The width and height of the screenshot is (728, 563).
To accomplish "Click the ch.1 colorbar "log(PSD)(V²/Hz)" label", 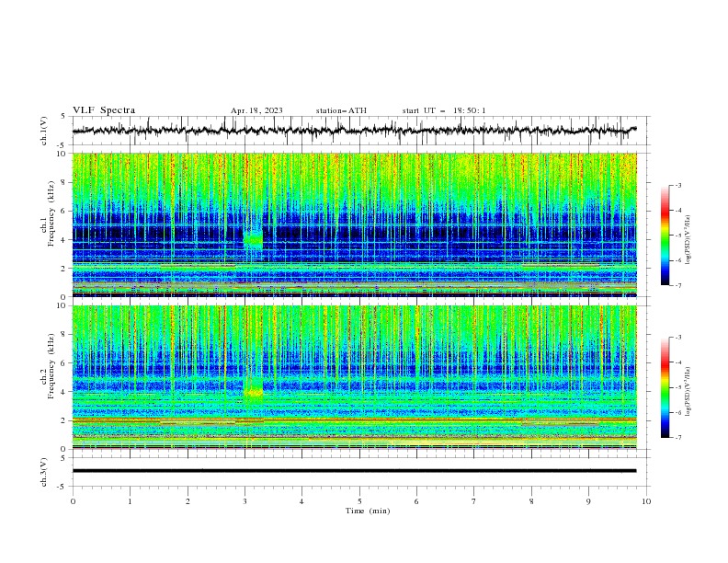I will tap(688, 240).
